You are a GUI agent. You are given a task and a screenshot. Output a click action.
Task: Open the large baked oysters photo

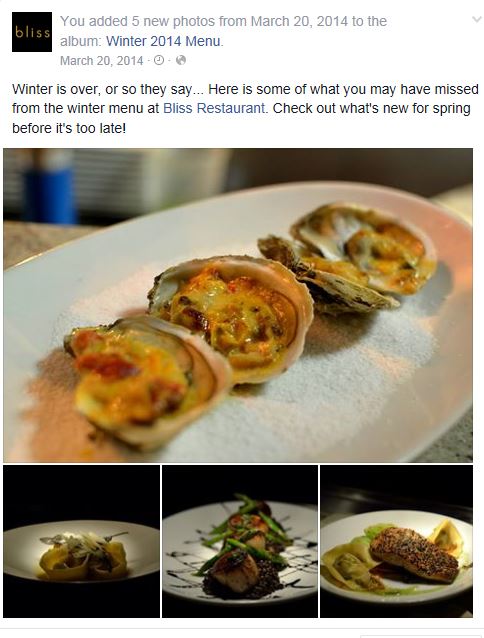pyautogui.click(x=238, y=305)
